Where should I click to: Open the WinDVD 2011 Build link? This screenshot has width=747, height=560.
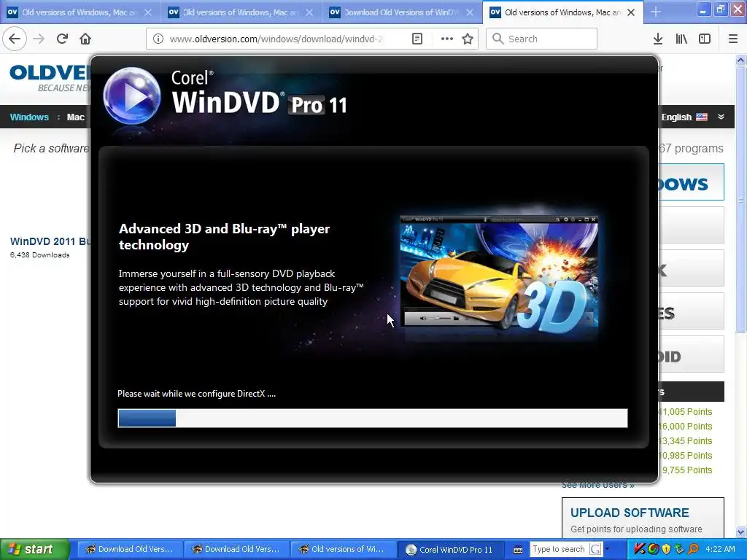[50, 241]
